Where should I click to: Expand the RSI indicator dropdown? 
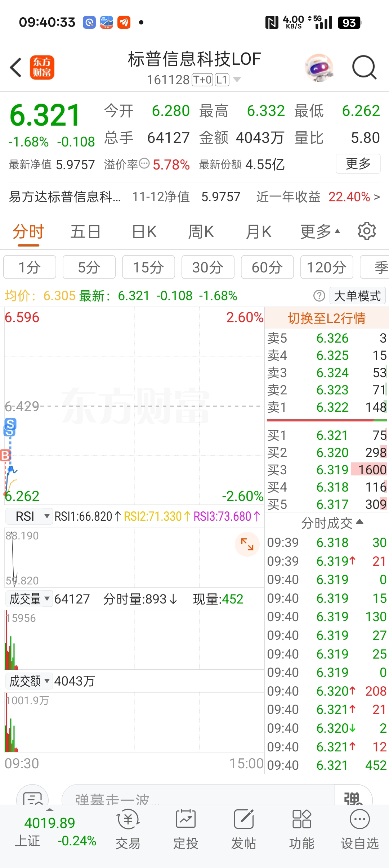coord(30,516)
